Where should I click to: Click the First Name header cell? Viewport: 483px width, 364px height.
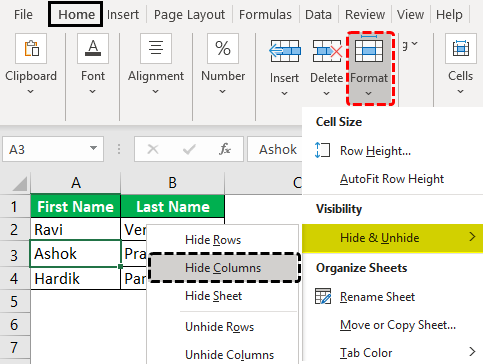click(x=76, y=206)
